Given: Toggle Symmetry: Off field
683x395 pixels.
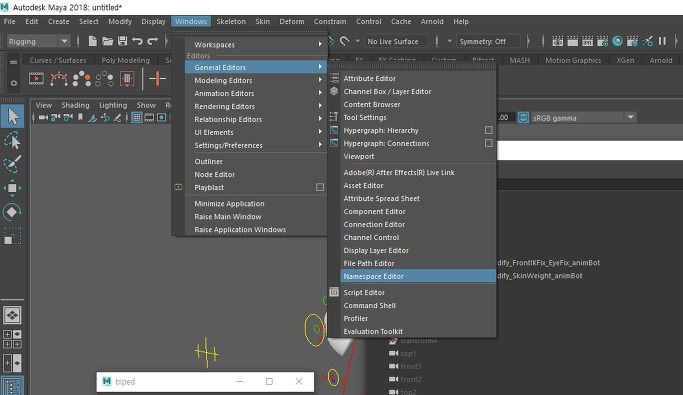Looking at the screenshot, I should click(x=487, y=41).
